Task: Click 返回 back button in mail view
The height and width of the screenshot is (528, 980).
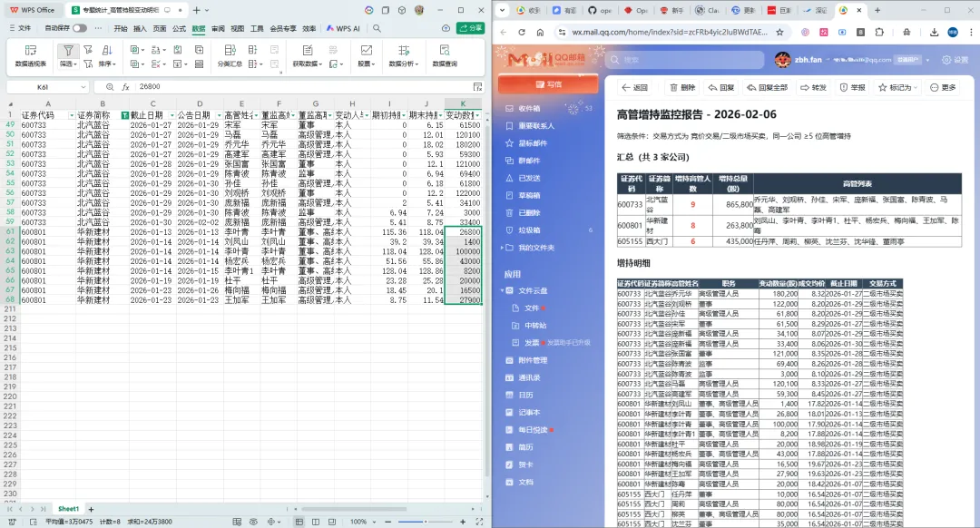Action: point(634,87)
